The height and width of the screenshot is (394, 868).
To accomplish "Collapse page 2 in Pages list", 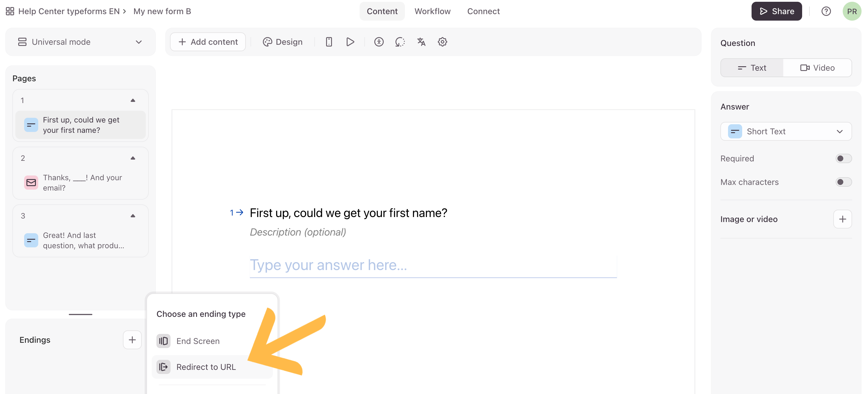I will (133, 158).
